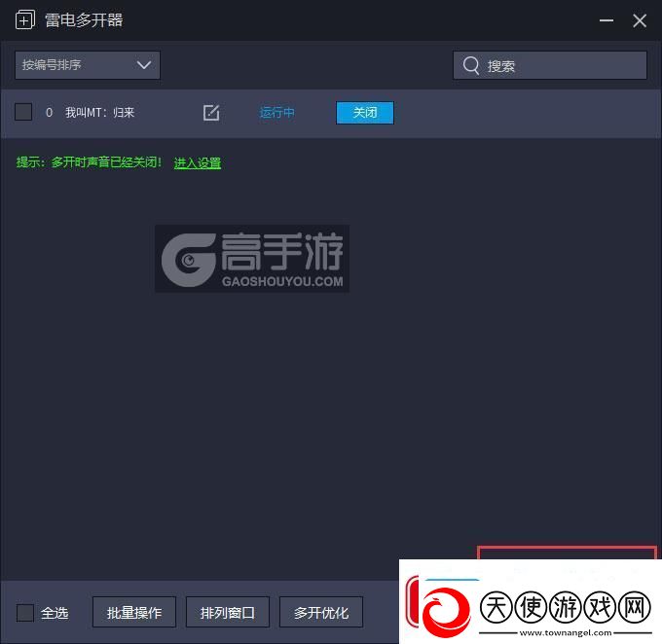Image resolution: width=662 pixels, height=644 pixels.
Task: Click the 搜索 search field
Action: pos(550,65)
